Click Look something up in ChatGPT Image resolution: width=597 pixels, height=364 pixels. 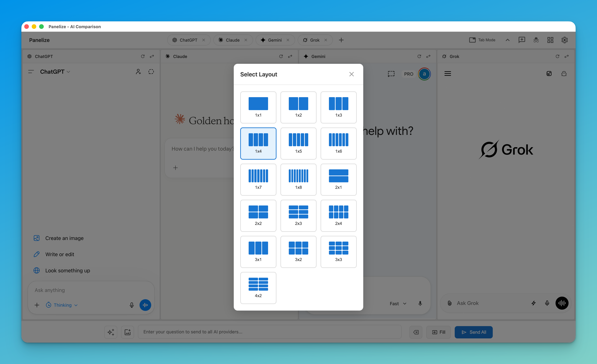click(x=62, y=270)
